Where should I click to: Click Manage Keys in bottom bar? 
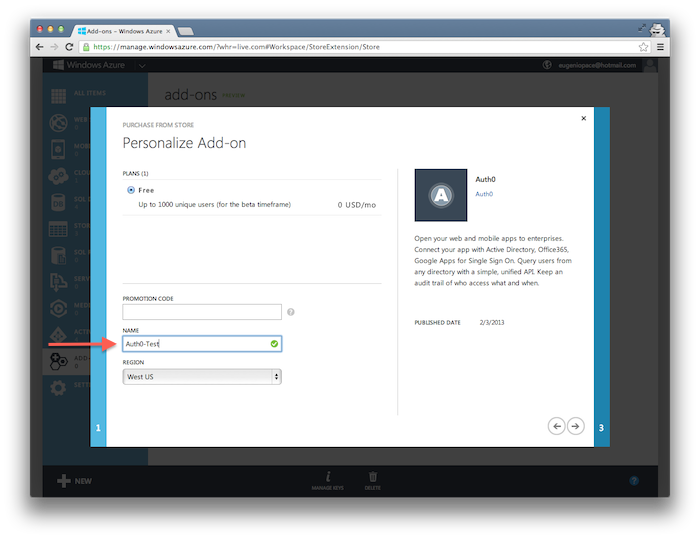[x=328, y=481]
